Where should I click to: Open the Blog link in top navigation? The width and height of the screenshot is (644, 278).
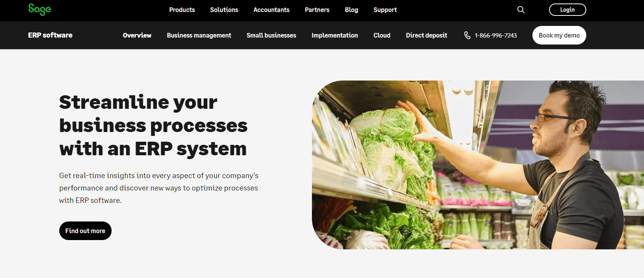[351, 10]
